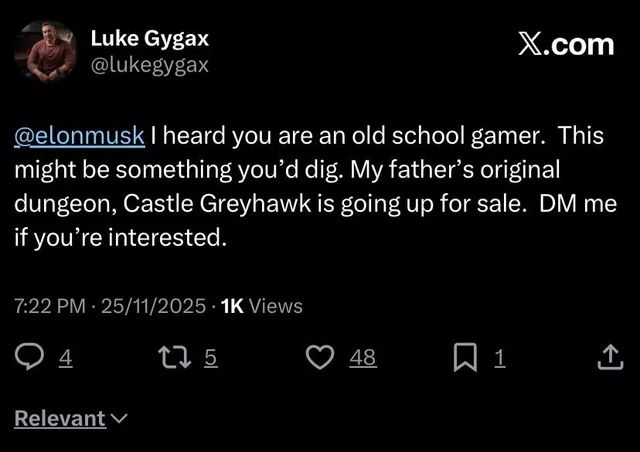View the 4 replies count

coord(66,358)
